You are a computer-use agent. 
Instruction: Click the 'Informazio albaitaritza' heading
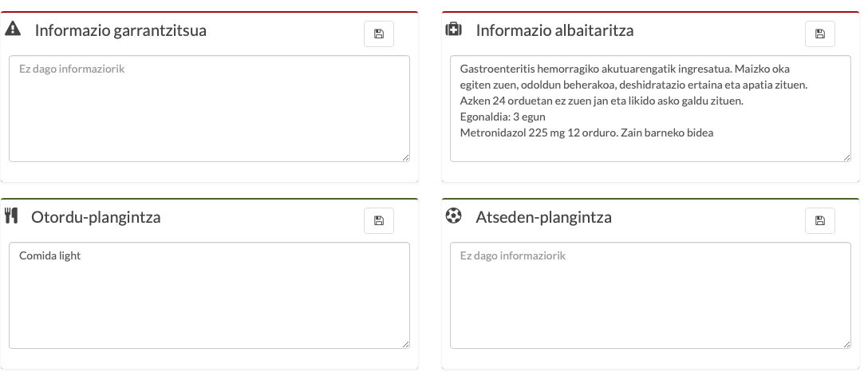click(554, 30)
